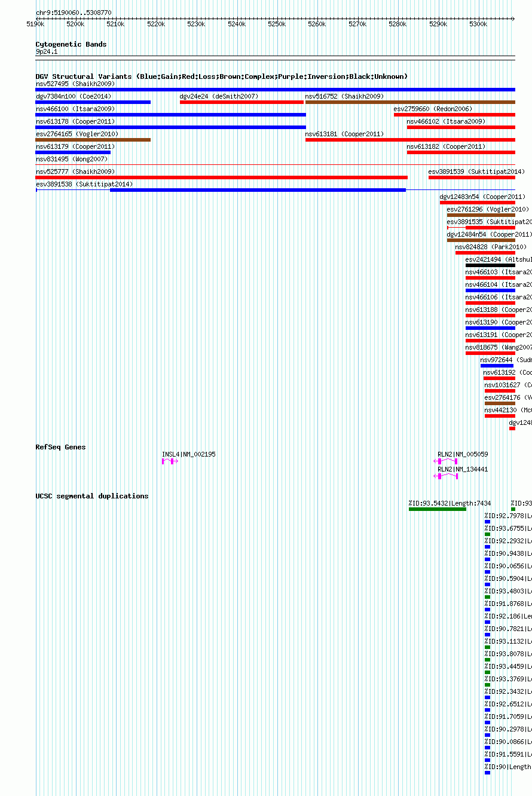
Task: Select variant dgv7384n100 (Coe2014) label
Action: (74, 96)
